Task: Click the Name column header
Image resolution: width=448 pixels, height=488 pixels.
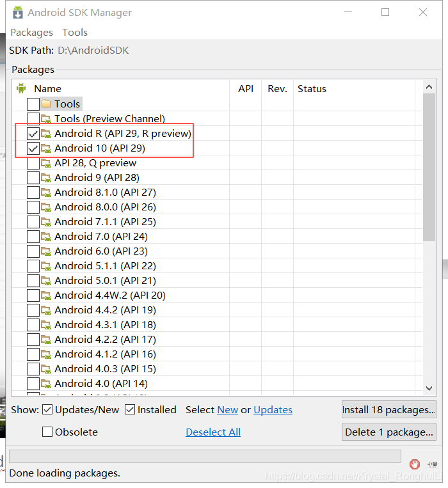Action: tap(47, 89)
